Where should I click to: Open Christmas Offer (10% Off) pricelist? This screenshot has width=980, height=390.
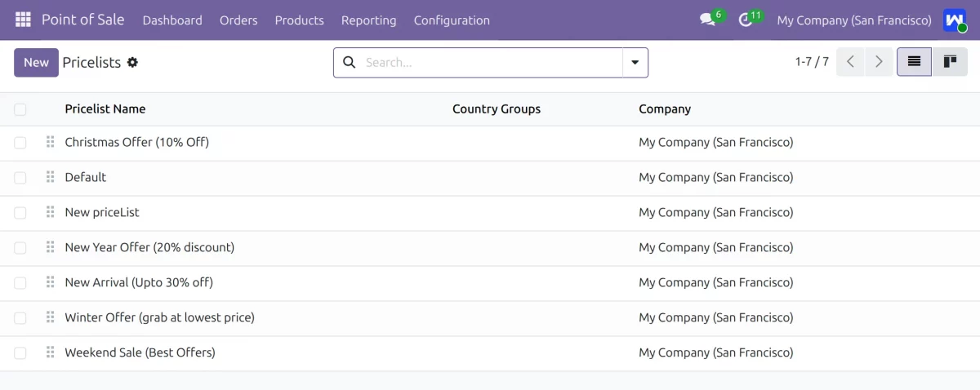137,142
